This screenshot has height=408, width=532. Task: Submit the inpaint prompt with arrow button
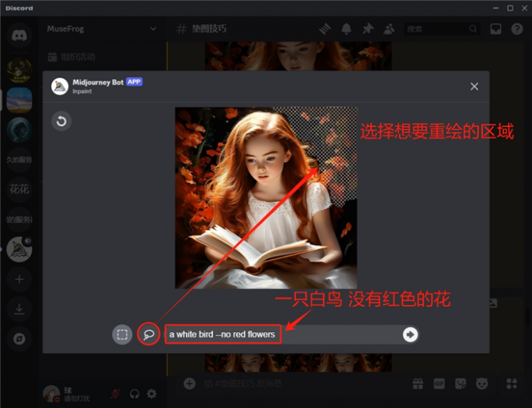(410, 334)
